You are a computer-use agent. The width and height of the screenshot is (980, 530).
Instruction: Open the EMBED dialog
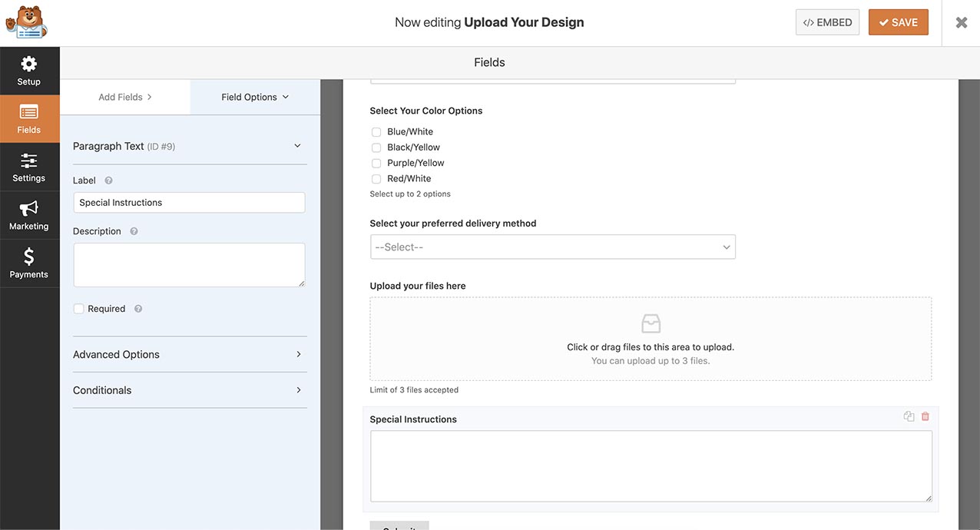(827, 22)
